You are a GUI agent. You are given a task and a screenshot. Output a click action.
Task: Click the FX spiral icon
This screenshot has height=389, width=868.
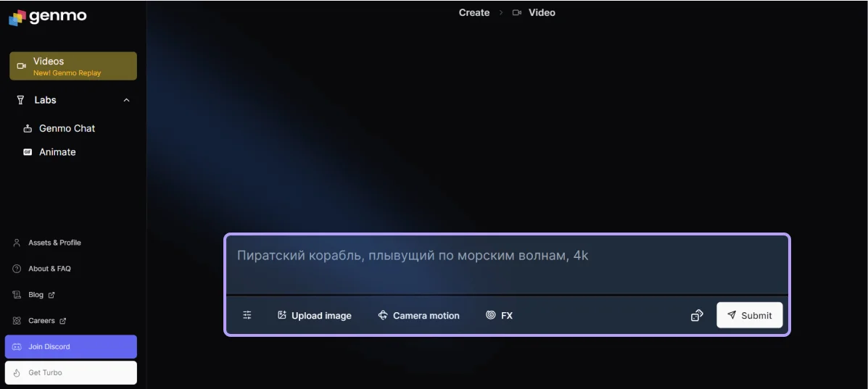pos(491,315)
